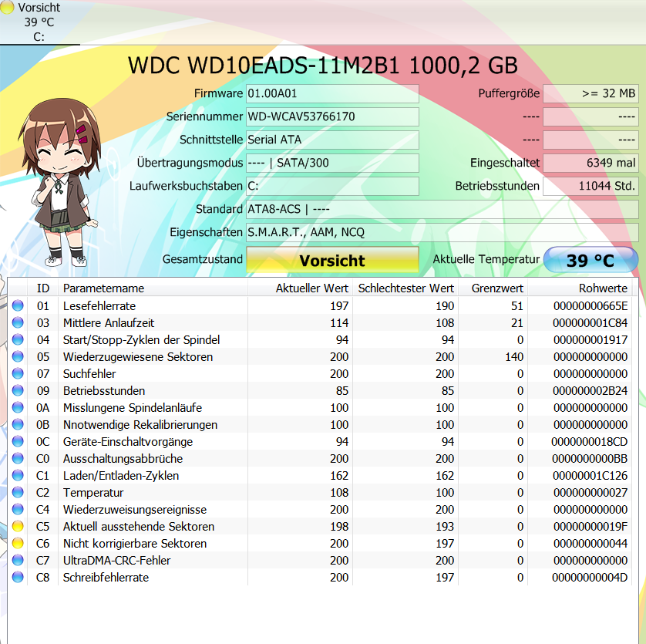Viewport: 646px width, 644px height.
Task: Click the Eingeschaltet value 6349 mal
Action: [590, 163]
